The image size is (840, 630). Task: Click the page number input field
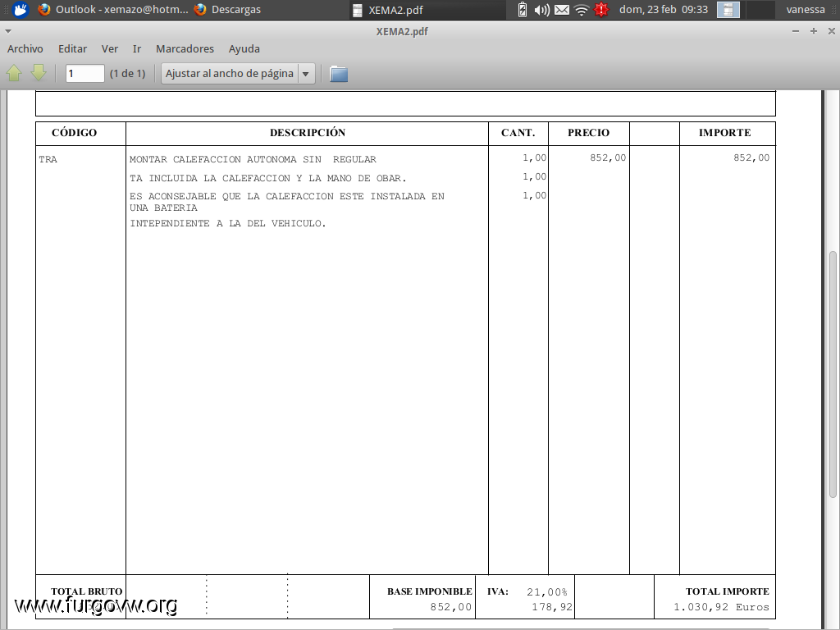[84, 74]
